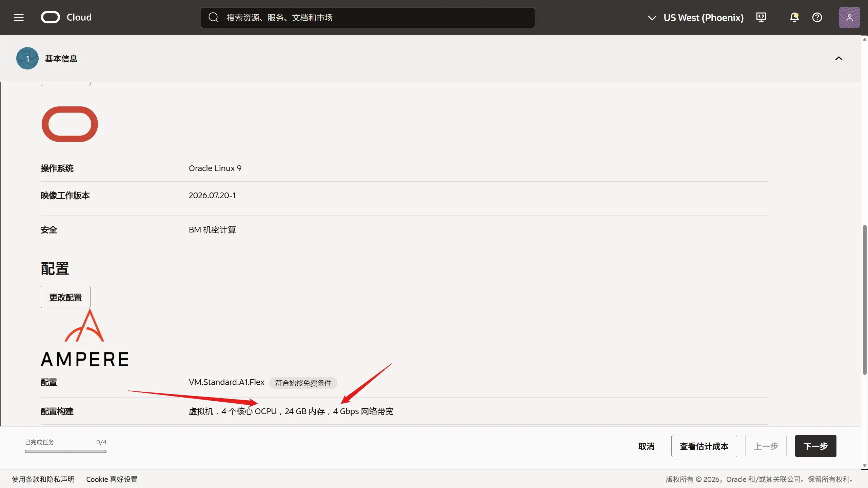Click the Oracle Linux image logo
The image size is (868, 488).
point(70,124)
